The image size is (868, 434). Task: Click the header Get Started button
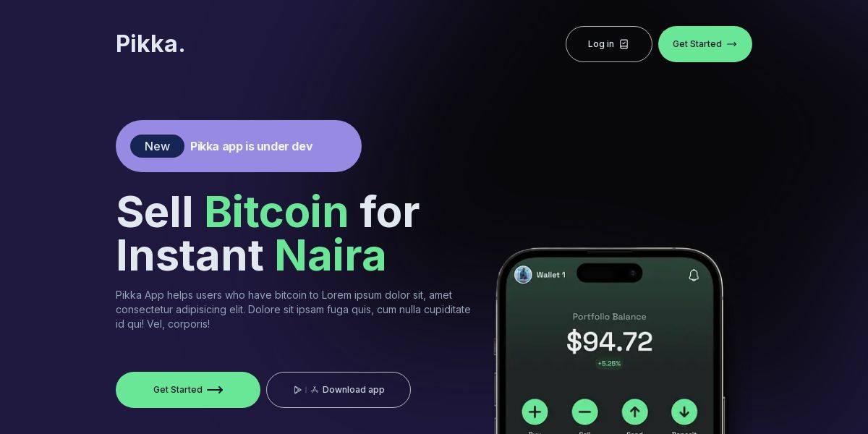pyautogui.click(x=705, y=44)
